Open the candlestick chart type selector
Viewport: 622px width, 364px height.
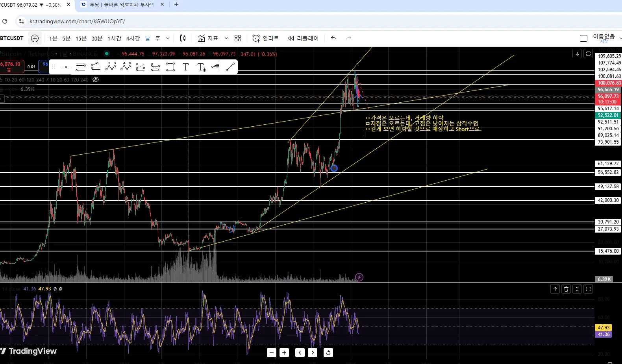(x=183, y=38)
